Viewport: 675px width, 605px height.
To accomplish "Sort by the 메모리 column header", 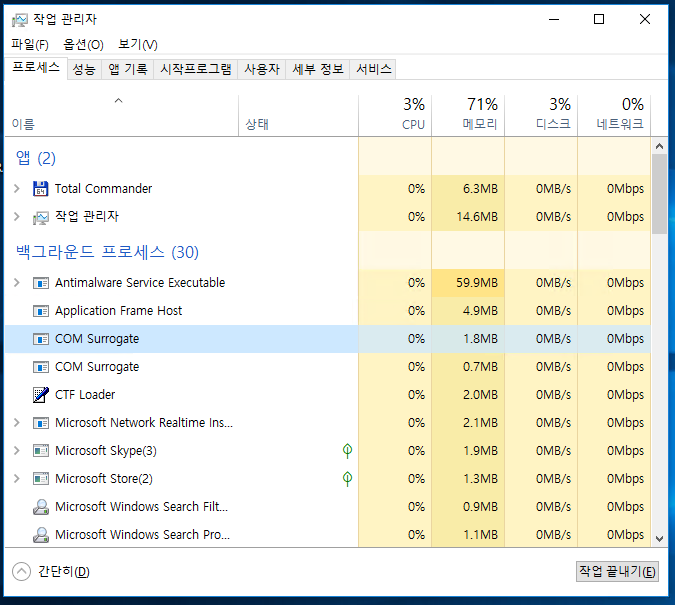I will click(x=468, y=115).
